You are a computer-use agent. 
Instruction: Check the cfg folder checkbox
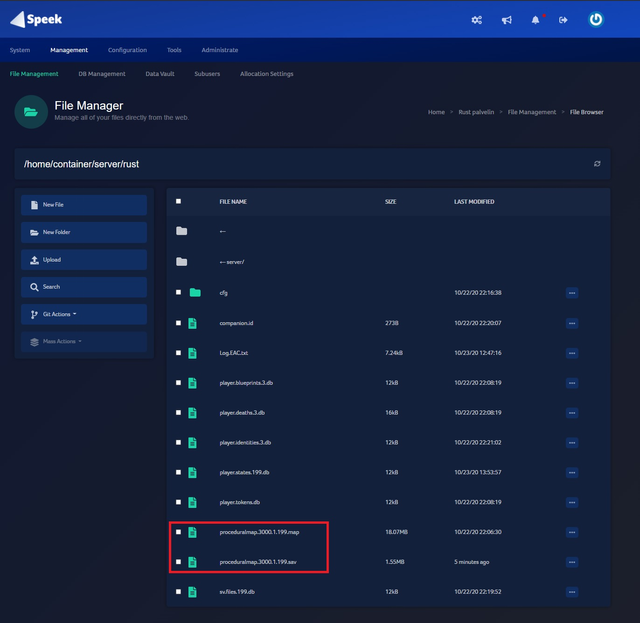178,292
